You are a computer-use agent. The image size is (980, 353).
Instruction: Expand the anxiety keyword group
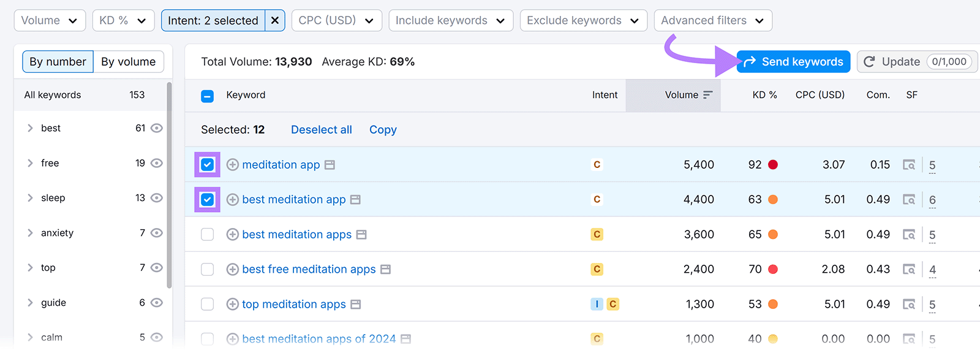[30, 233]
